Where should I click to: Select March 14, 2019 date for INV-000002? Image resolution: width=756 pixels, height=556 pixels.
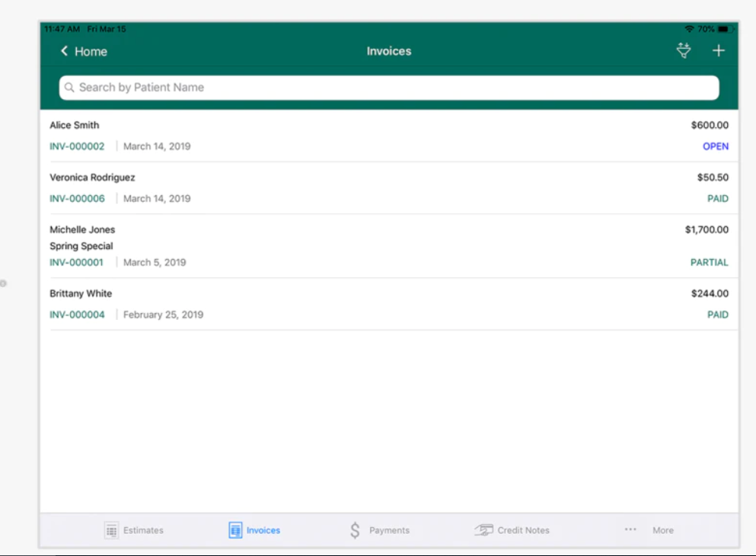click(x=157, y=146)
